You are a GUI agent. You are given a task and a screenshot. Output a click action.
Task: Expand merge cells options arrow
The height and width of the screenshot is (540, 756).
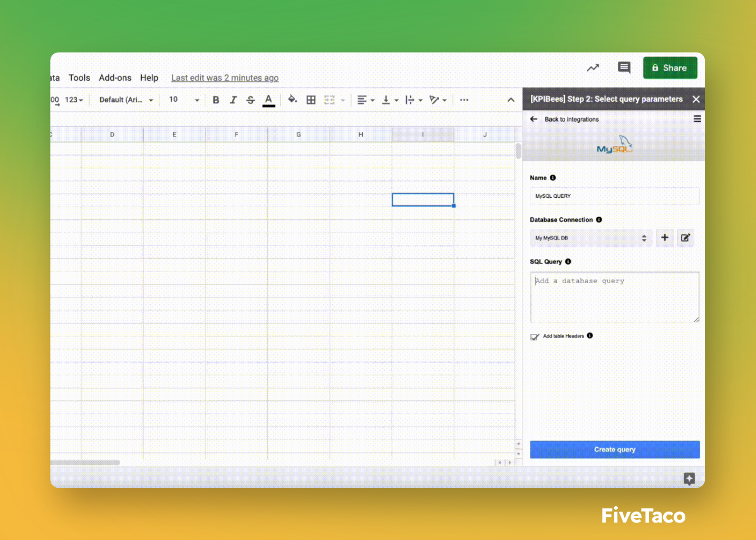click(x=343, y=100)
